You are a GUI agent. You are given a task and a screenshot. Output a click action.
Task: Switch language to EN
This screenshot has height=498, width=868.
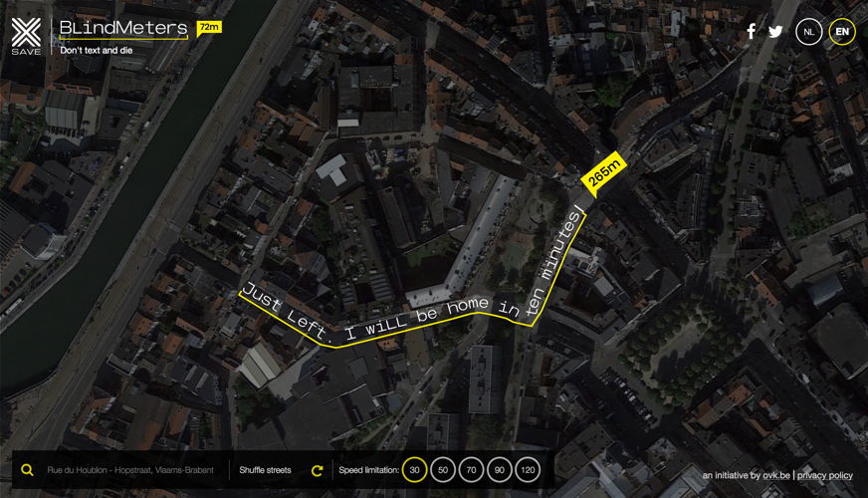842,32
